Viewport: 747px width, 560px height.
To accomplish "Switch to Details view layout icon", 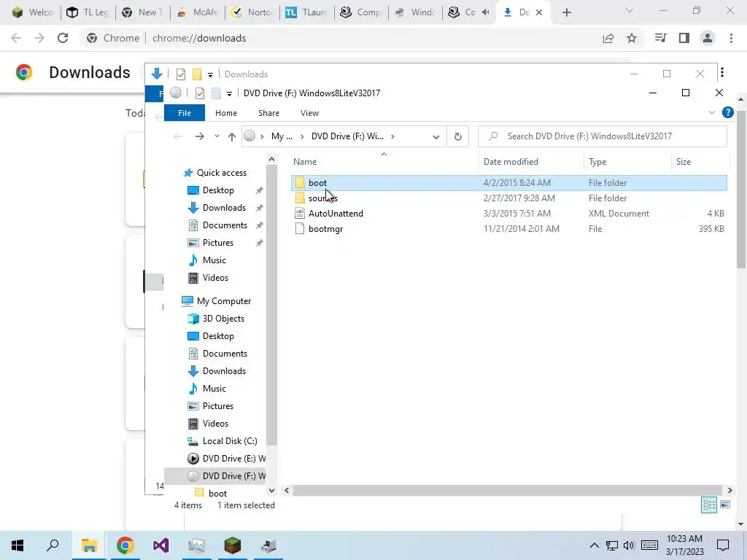I will point(709,505).
